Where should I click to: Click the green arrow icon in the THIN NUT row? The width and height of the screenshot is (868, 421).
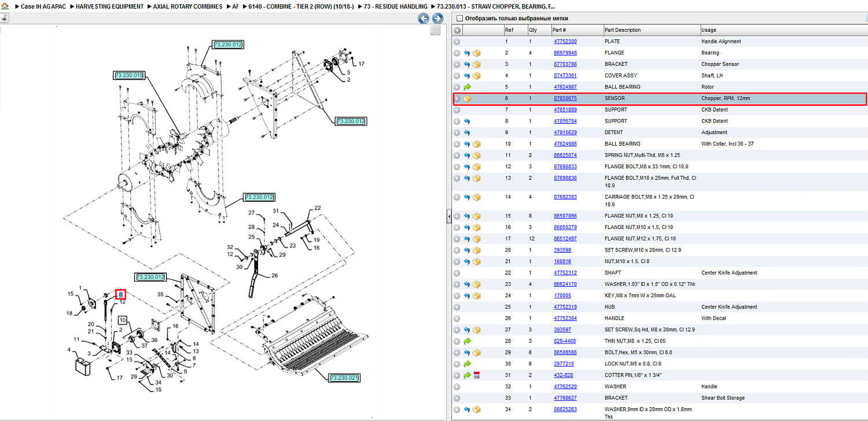coord(467,341)
